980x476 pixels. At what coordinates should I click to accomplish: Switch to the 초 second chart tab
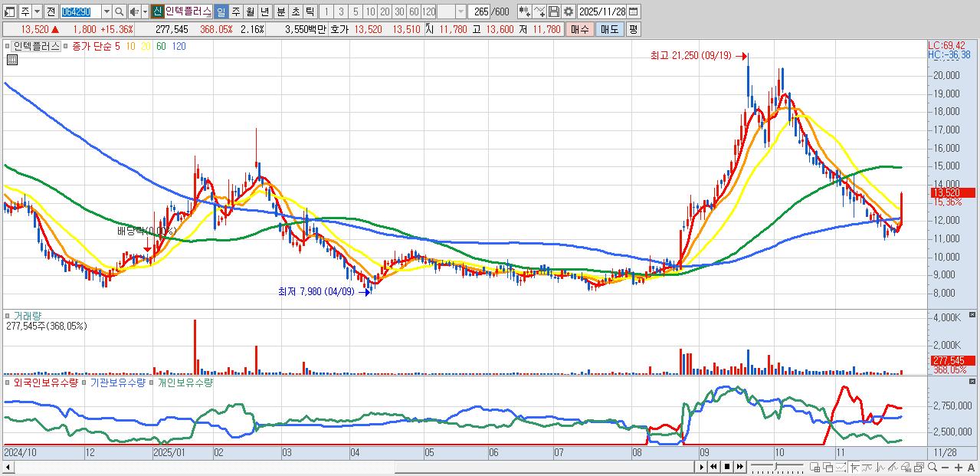(x=295, y=11)
